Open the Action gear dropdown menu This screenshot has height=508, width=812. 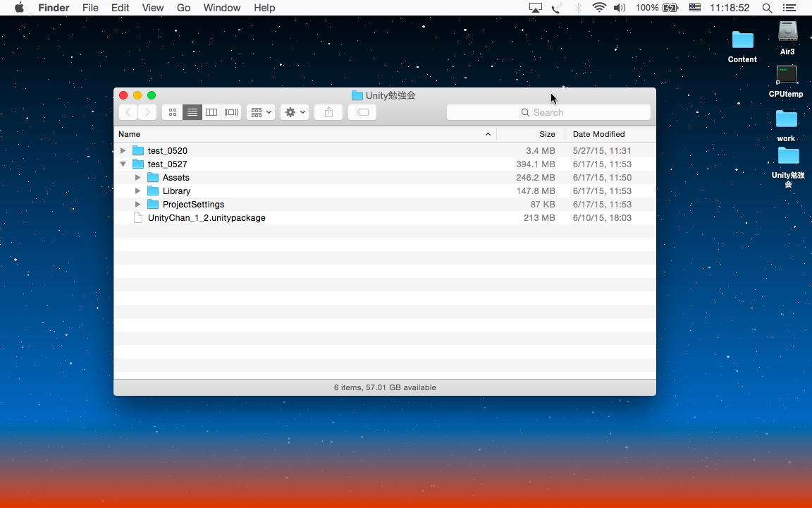click(295, 112)
